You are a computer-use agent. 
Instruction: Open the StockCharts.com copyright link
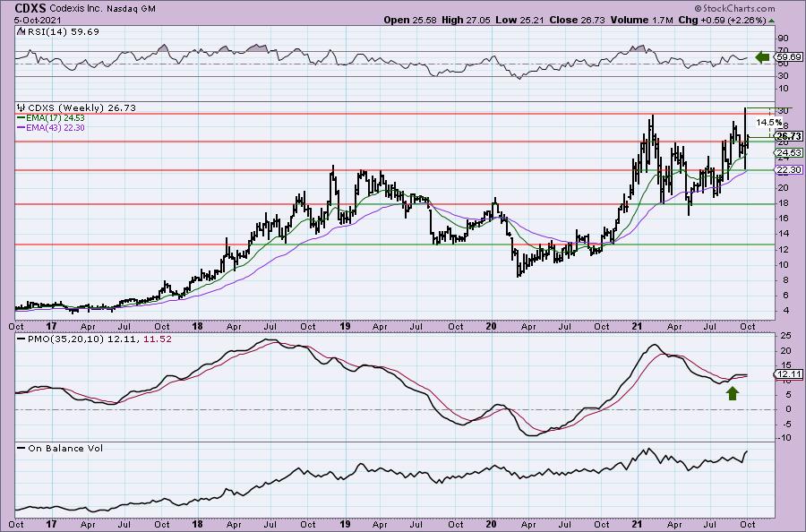(734, 8)
